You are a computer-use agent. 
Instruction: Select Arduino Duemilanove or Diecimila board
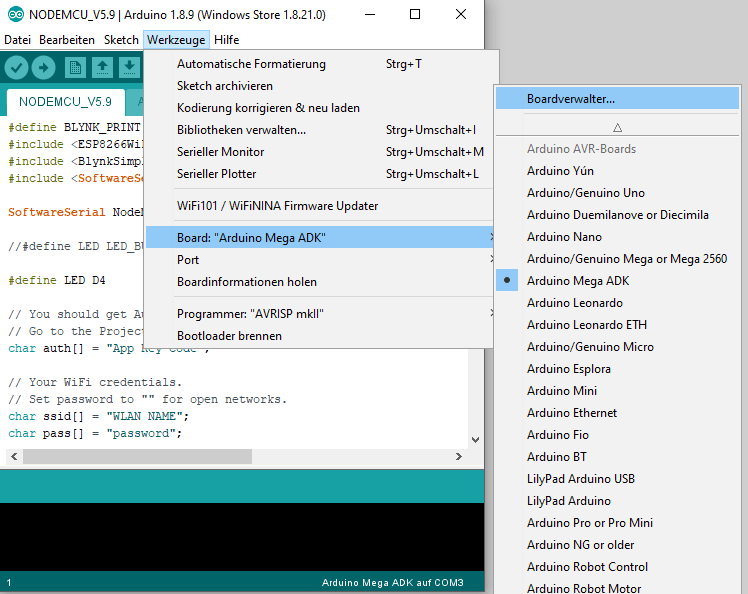pyautogui.click(x=617, y=215)
